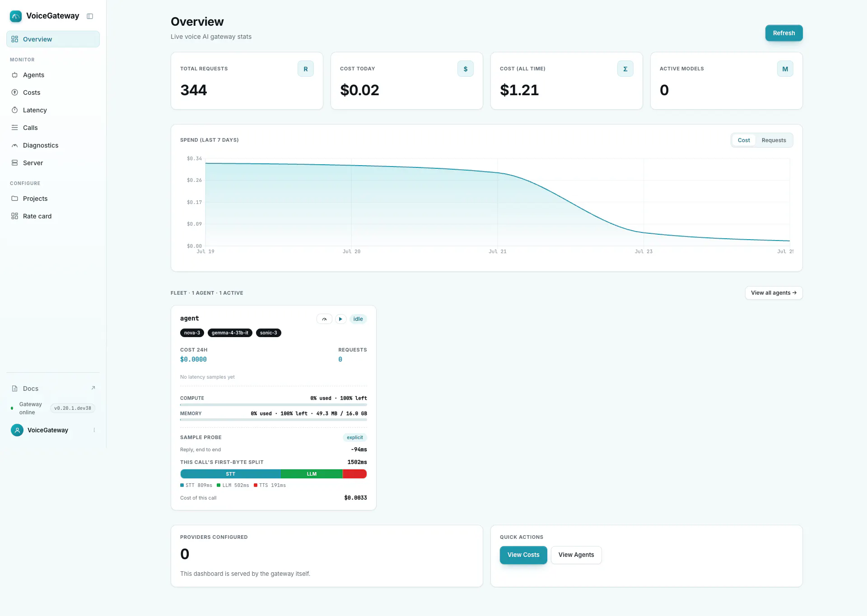The width and height of the screenshot is (867, 616).
Task: Click the gemma-4-31b-it model tag
Action: click(x=230, y=333)
